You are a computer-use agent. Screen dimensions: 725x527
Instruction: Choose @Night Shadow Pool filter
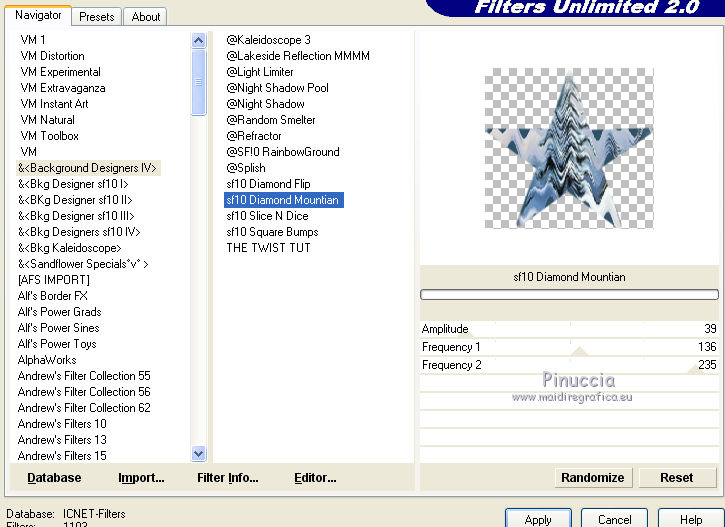click(277, 88)
